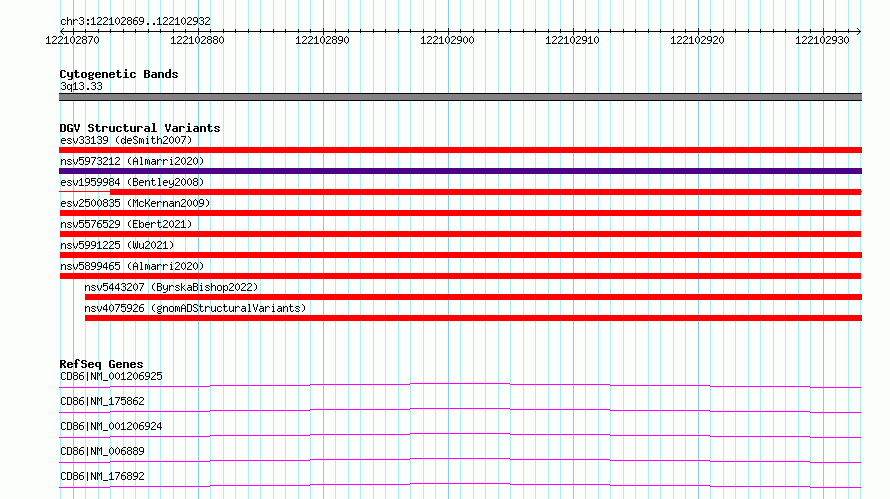Click the red bar under nsv5899465
The image size is (890, 499).
[460, 276]
